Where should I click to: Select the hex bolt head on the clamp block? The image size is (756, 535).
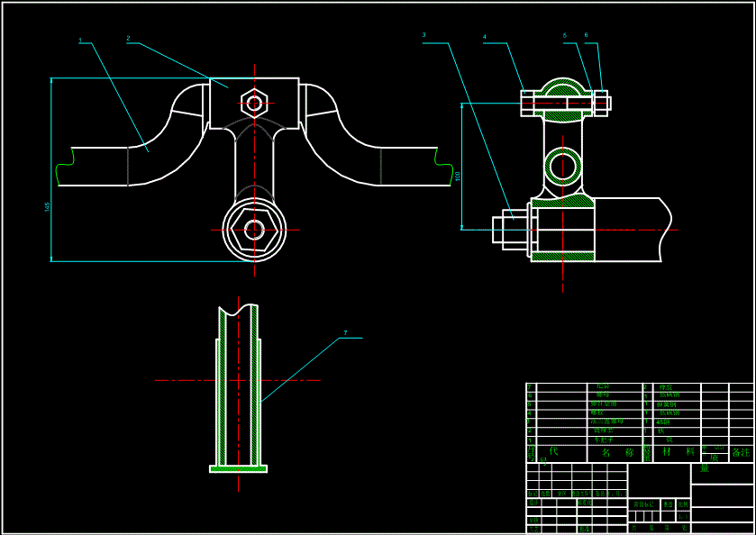tap(254, 104)
